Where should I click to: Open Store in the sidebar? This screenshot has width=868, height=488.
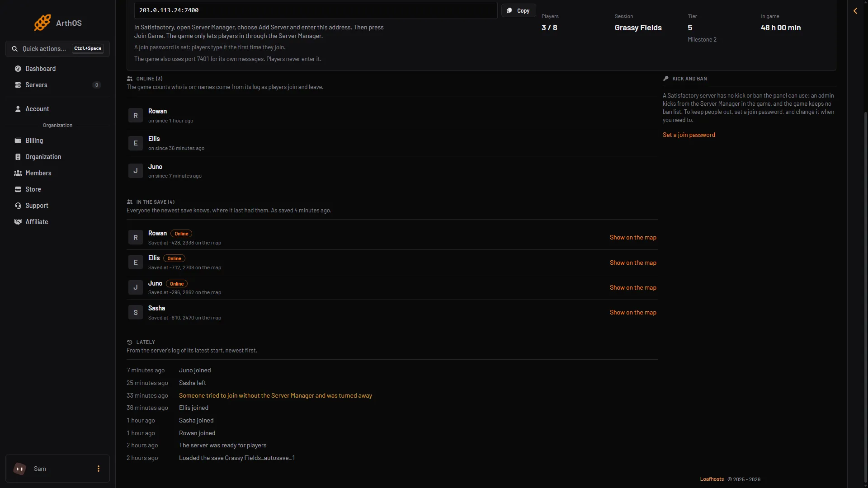pos(57,189)
